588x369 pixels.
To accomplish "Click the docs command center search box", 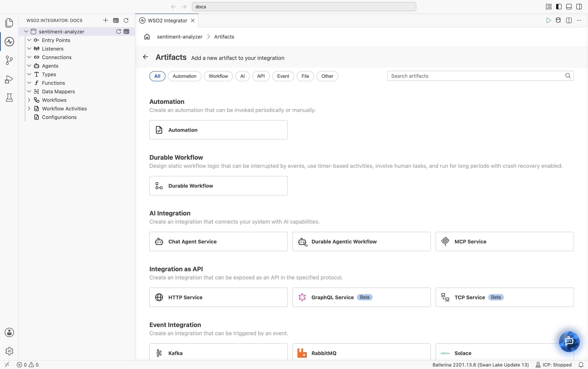I will coord(304,7).
